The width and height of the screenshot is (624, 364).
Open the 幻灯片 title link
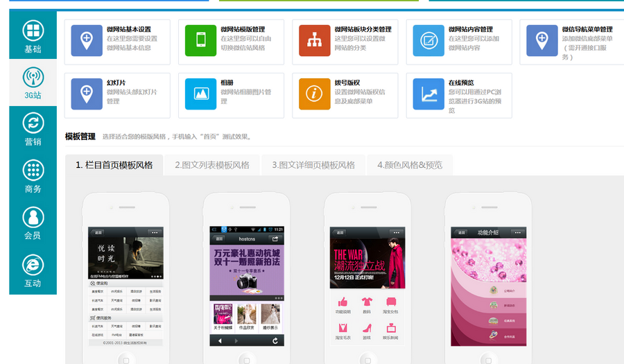116,83
